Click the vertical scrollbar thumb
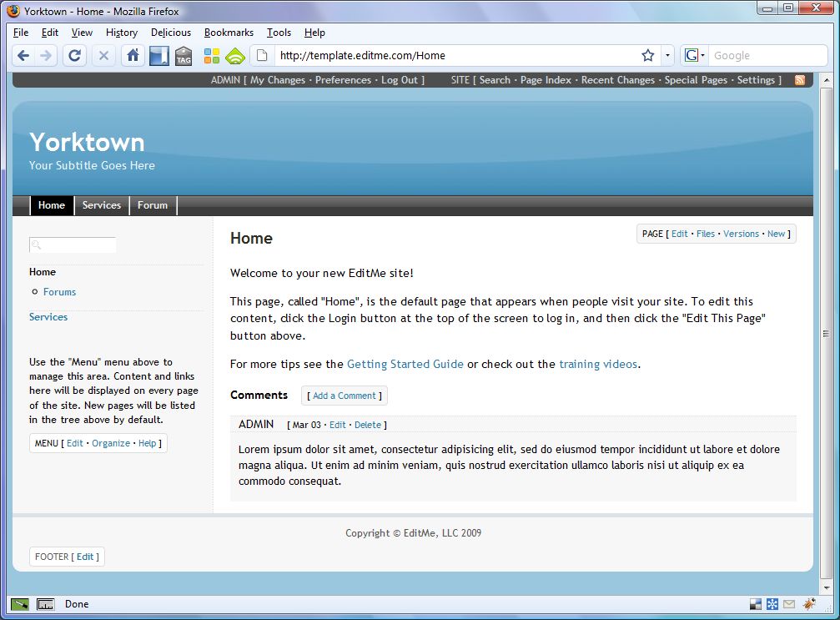This screenshot has width=840, height=620. 826,334
